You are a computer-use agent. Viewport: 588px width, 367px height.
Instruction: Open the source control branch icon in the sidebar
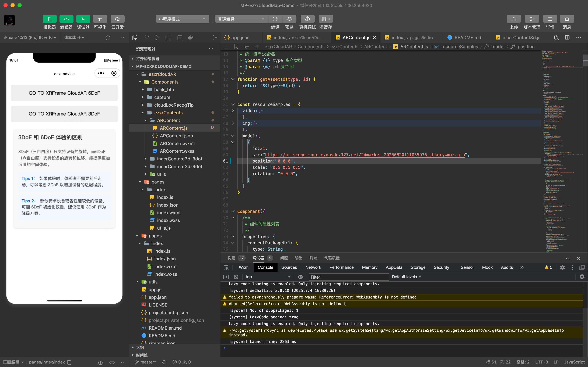pyautogui.click(x=157, y=37)
